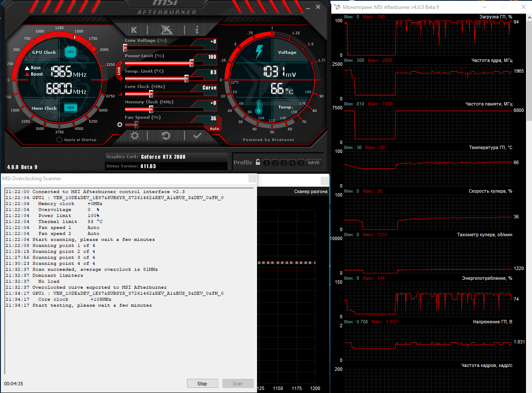
Task: Apply settings with the checkmark icon
Action: pos(197,136)
